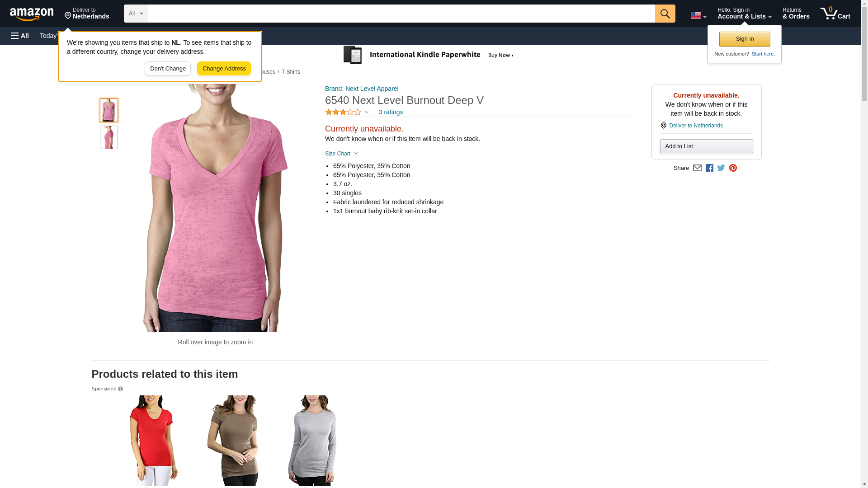Expand the search category All dropdown
The image size is (868, 488).
pyautogui.click(x=136, y=14)
